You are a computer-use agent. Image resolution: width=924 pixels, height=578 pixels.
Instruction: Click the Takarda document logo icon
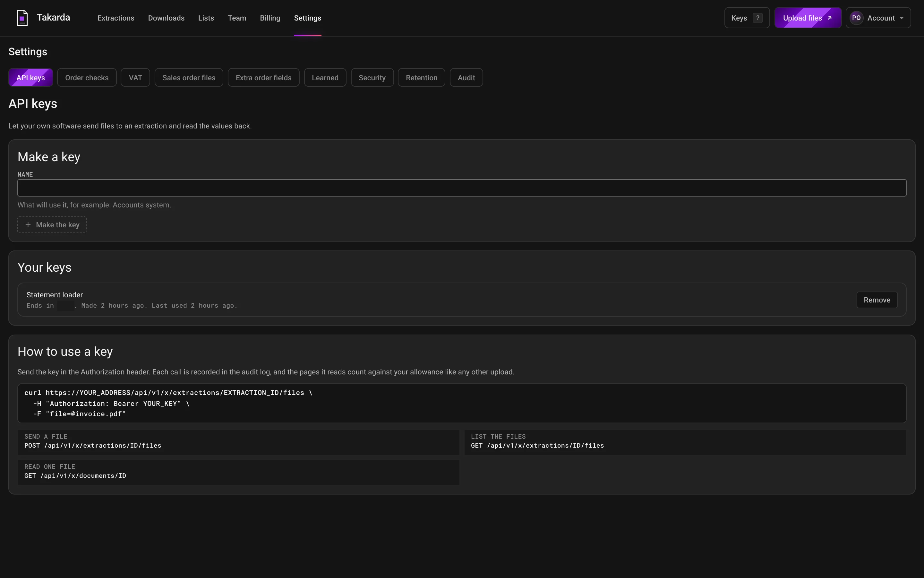22,18
